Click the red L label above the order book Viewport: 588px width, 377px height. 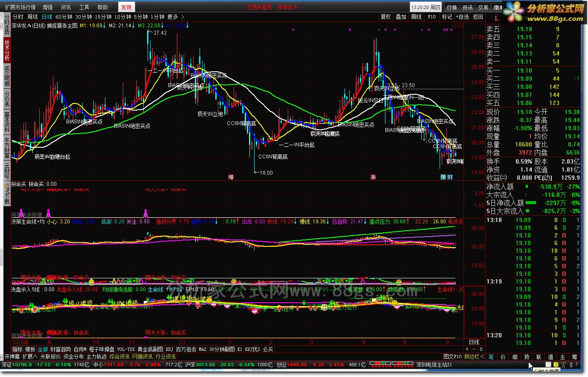496,18
